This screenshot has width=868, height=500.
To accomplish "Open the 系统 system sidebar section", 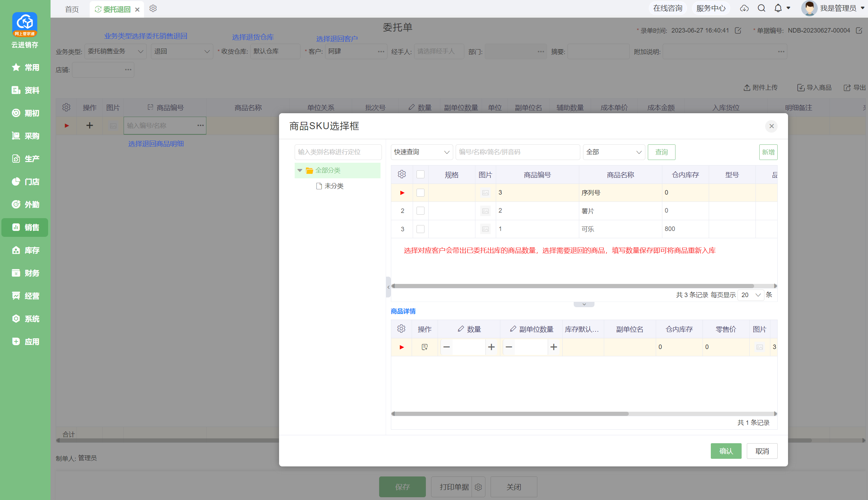I will [x=25, y=319].
